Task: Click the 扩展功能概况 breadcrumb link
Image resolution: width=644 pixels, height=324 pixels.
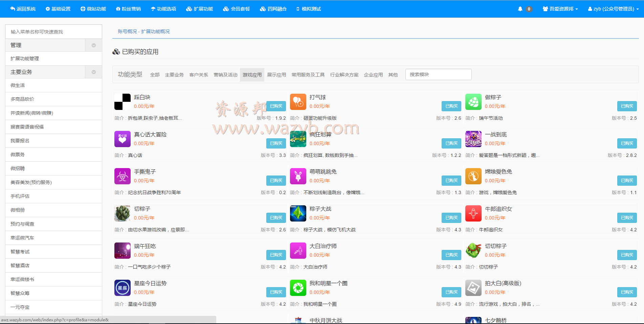Action: 155,31
